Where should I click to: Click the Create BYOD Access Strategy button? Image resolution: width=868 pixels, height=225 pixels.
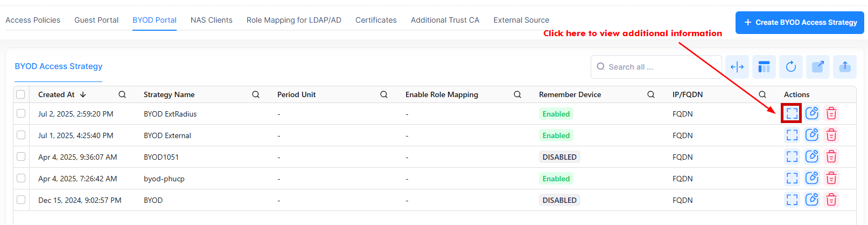(800, 23)
